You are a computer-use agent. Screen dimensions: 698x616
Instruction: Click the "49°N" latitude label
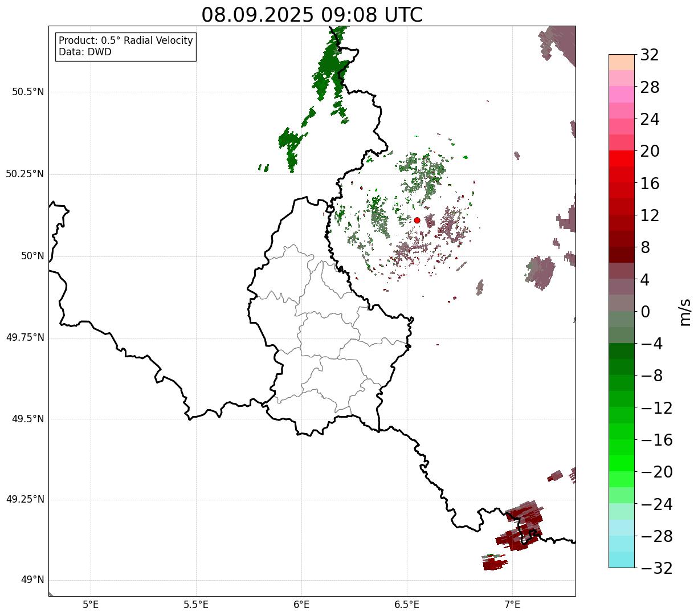[32, 580]
